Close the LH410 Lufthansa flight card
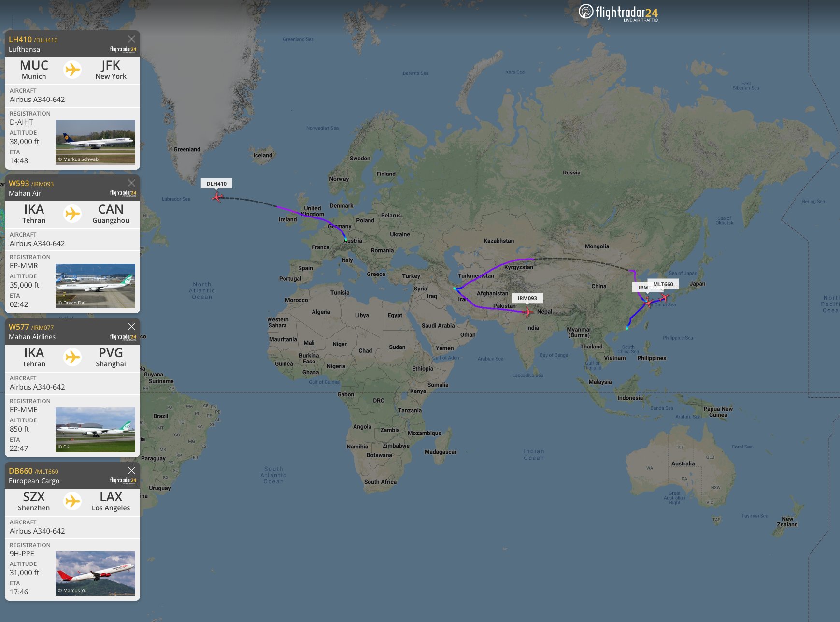Viewport: 840px width, 622px height. 131,39
